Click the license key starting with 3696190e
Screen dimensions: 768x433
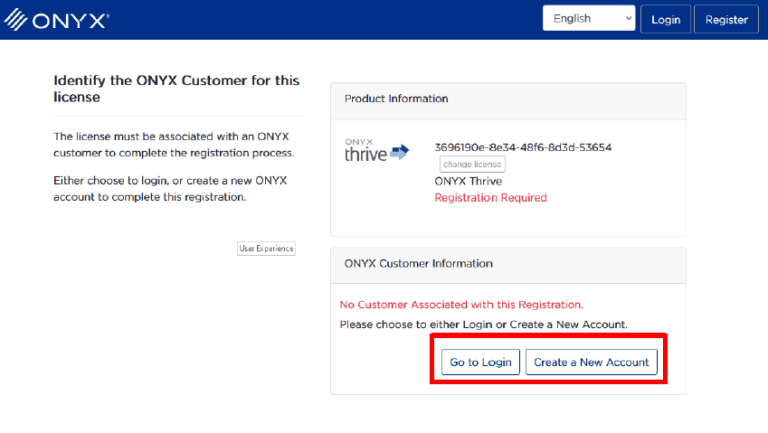[x=522, y=147]
